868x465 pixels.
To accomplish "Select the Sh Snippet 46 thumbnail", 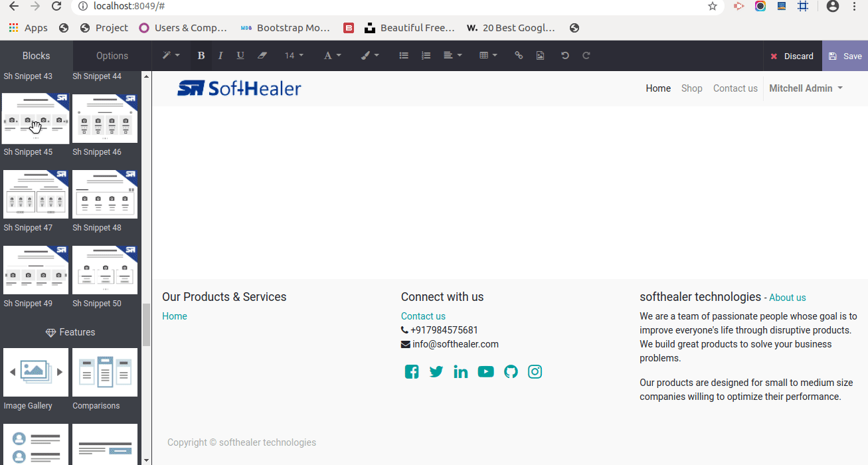I will [x=105, y=118].
